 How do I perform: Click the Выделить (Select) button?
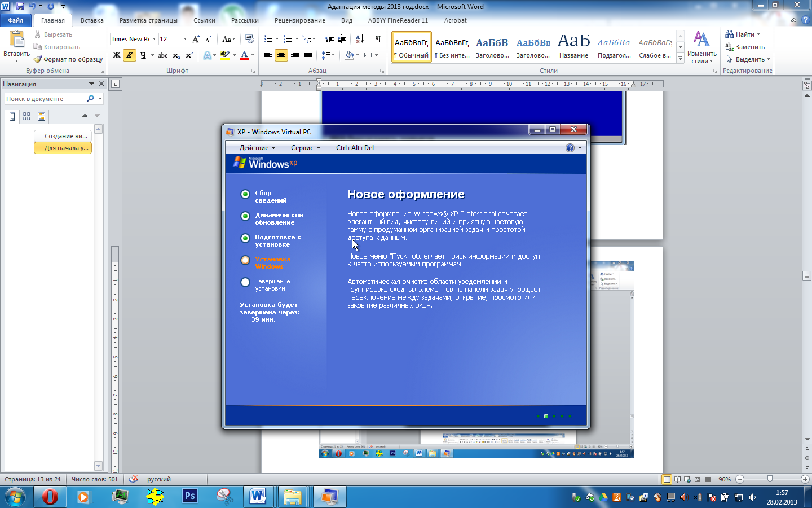[748, 59]
